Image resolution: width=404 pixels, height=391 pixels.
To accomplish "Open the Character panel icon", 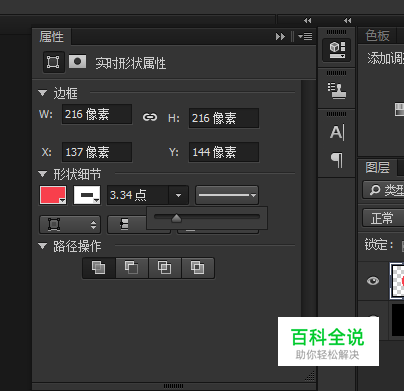I will [x=337, y=133].
